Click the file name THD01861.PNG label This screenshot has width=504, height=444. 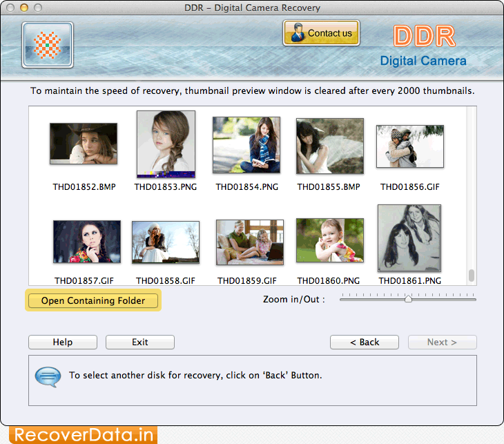click(x=410, y=280)
